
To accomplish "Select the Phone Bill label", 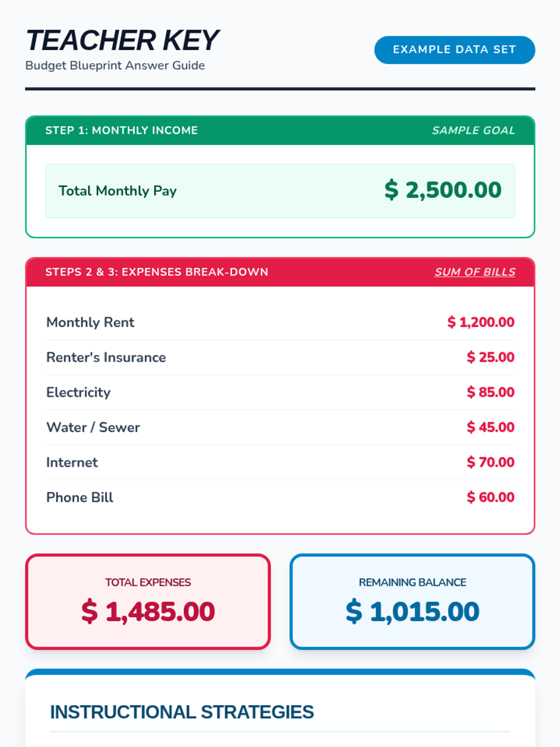I will click(x=80, y=497).
